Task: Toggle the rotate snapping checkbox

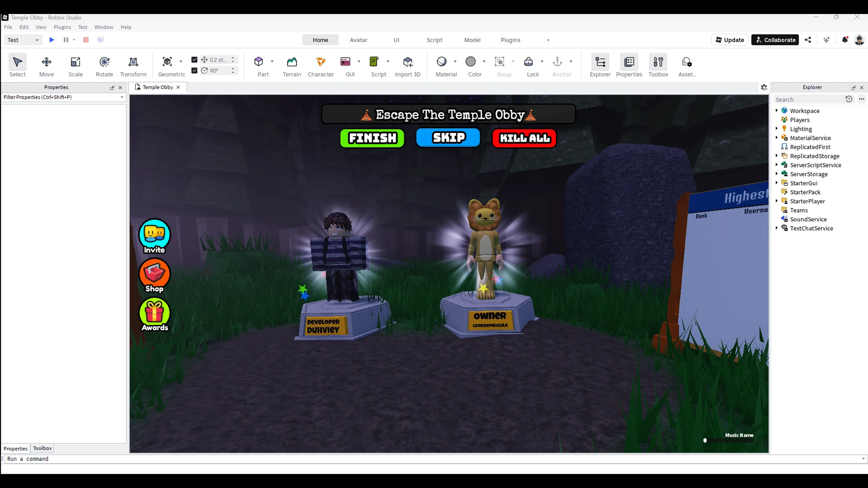Action: click(x=194, y=70)
